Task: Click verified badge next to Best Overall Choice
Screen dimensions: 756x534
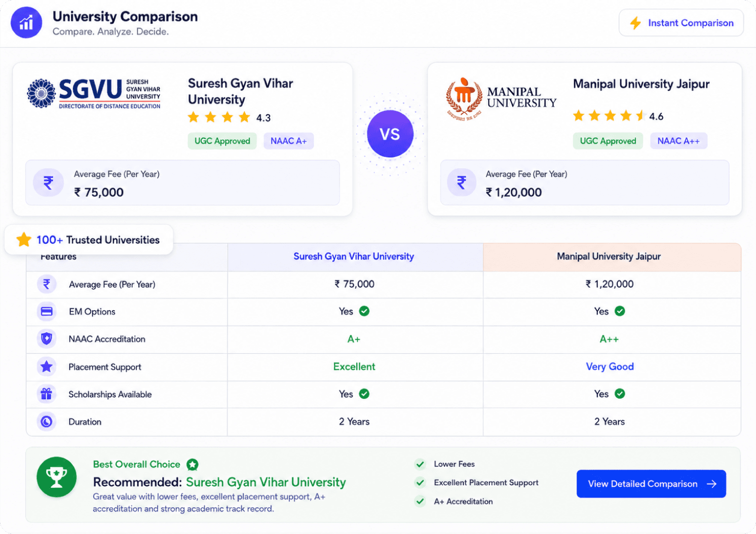Action: 193,465
